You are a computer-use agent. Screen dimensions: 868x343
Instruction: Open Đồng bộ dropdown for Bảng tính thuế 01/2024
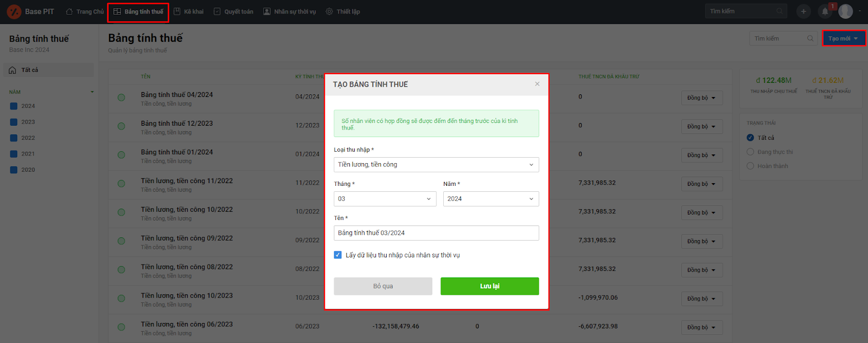(x=702, y=156)
